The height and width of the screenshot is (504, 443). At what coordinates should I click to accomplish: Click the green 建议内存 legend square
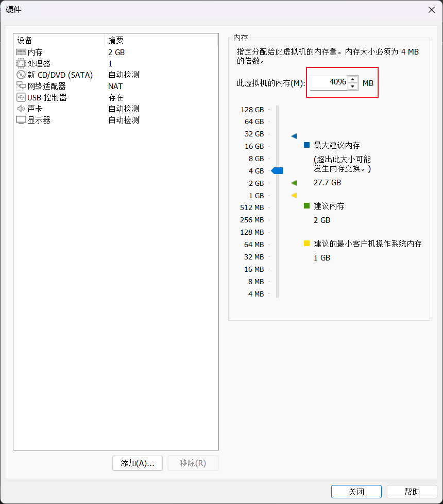coord(307,206)
